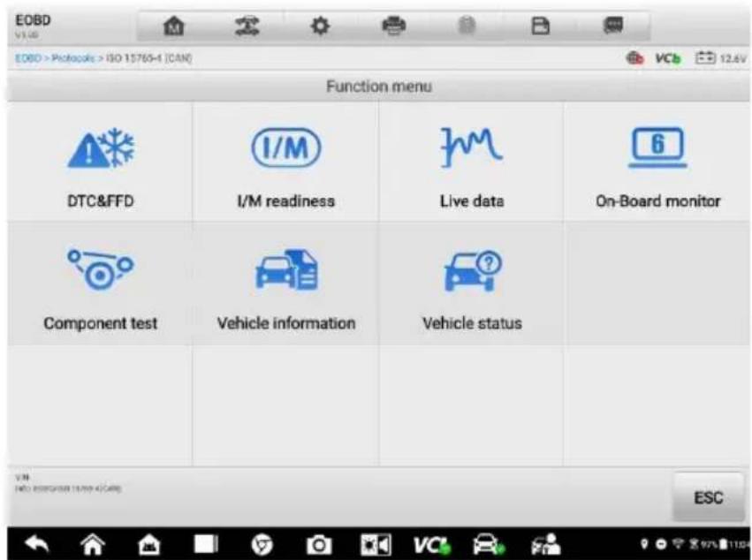Screen dimensions: 752x560
Task: Open the MaxiSys home shortcut in nav bar
Action: 149,545
